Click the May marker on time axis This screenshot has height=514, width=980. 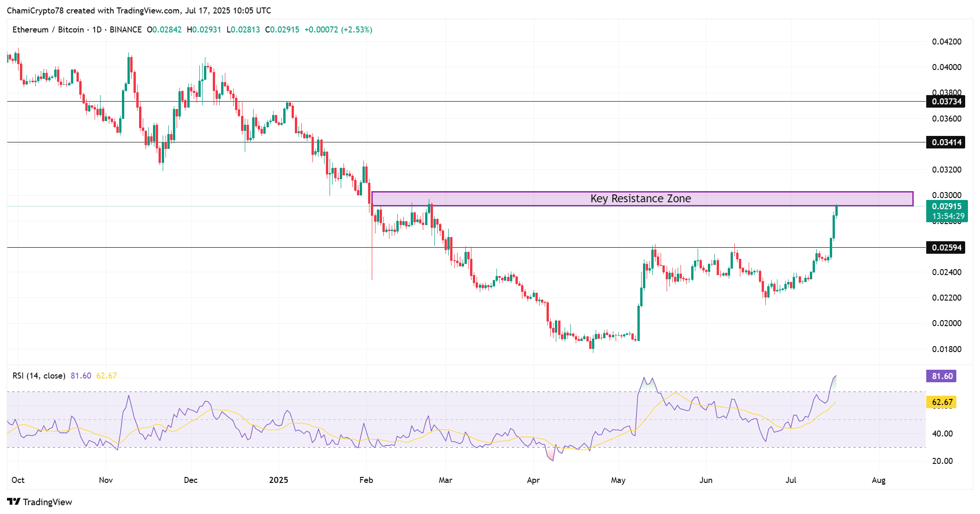click(618, 480)
